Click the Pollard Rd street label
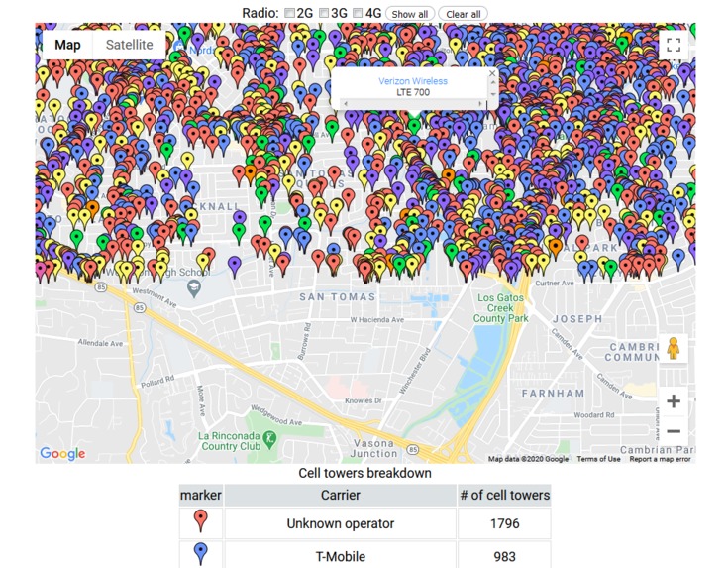 157,382
